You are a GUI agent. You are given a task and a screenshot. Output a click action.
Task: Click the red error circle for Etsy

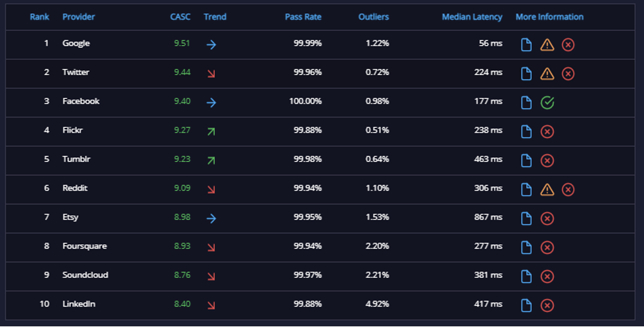tap(547, 218)
